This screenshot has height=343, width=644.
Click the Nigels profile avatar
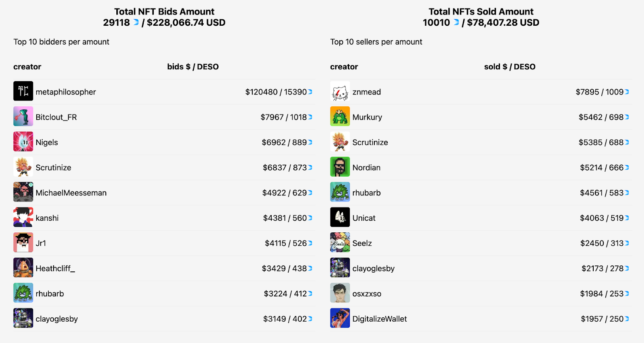(23, 142)
